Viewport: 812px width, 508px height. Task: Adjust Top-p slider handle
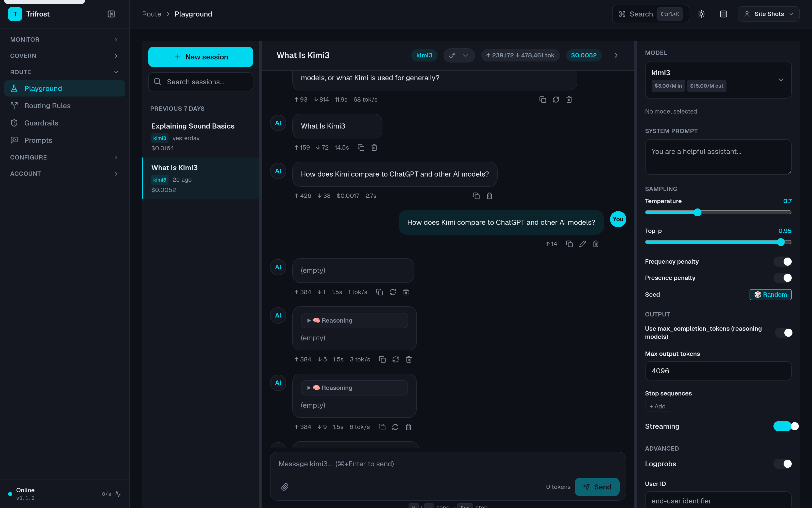[x=781, y=242]
